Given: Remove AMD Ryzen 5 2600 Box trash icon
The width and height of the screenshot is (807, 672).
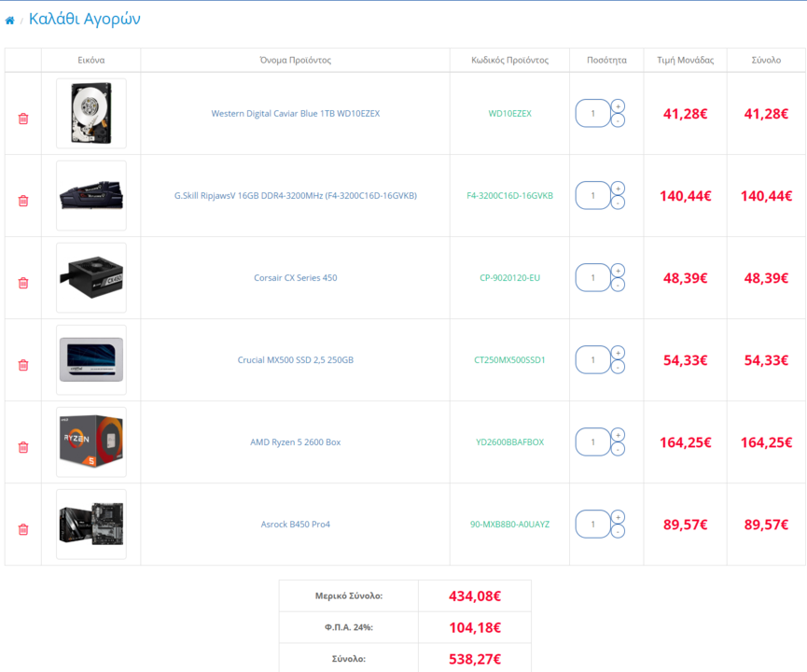Looking at the screenshot, I should pos(23,447).
